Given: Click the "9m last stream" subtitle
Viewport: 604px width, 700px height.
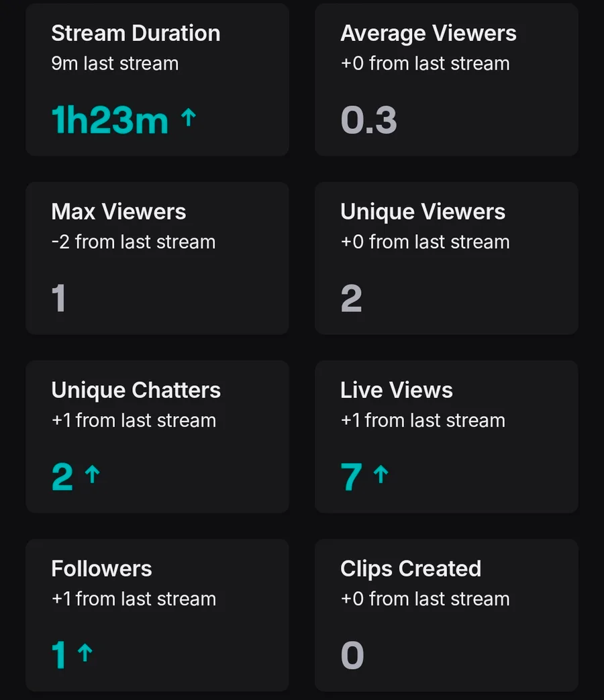Looking at the screenshot, I should point(115,64).
